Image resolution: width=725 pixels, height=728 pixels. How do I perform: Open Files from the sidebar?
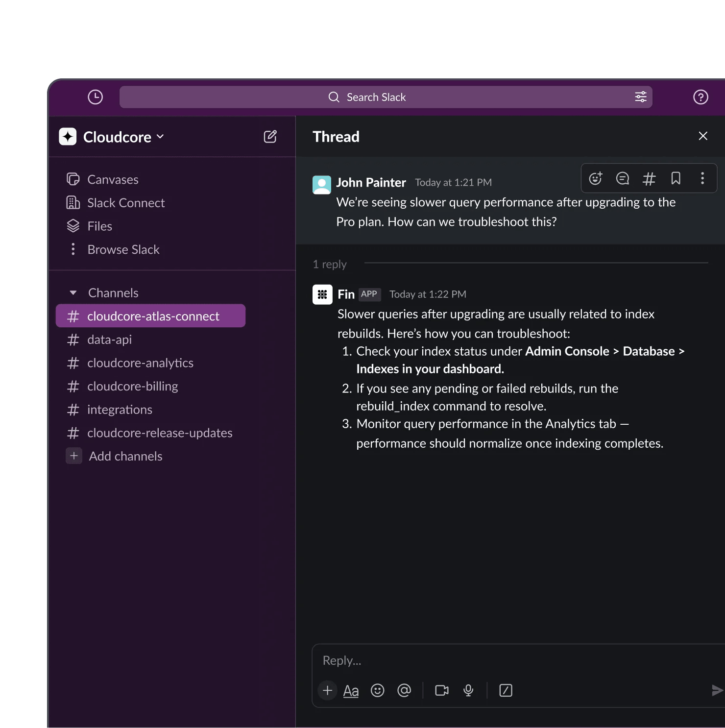(x=99, y=226)
